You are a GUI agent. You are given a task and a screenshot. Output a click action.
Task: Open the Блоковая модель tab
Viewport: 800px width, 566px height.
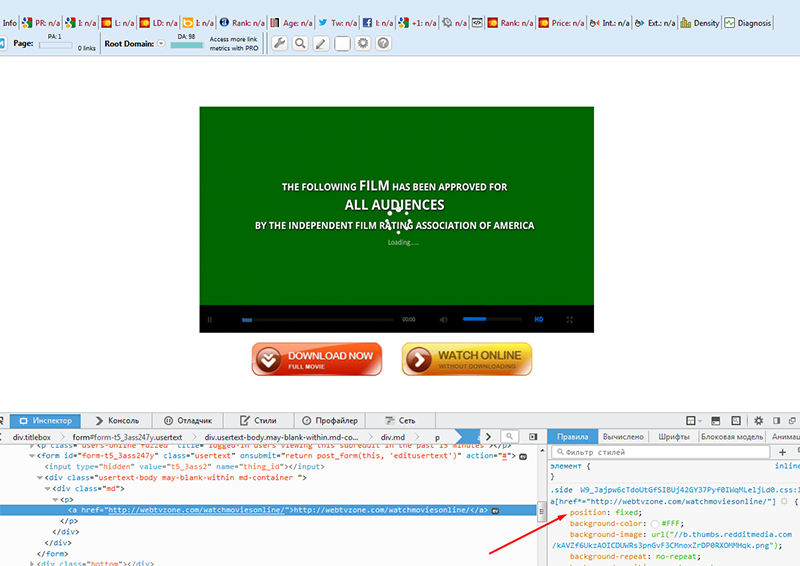pos(732,437)
